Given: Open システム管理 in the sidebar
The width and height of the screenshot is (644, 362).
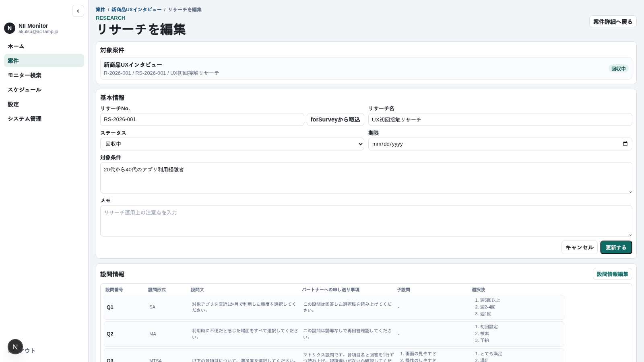Looking at the screenshot, I should pos(44,119).
